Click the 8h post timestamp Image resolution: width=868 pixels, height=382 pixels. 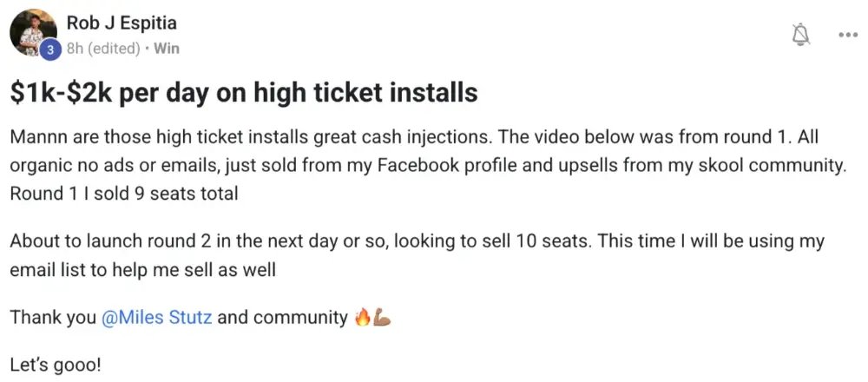coord(76,49)
